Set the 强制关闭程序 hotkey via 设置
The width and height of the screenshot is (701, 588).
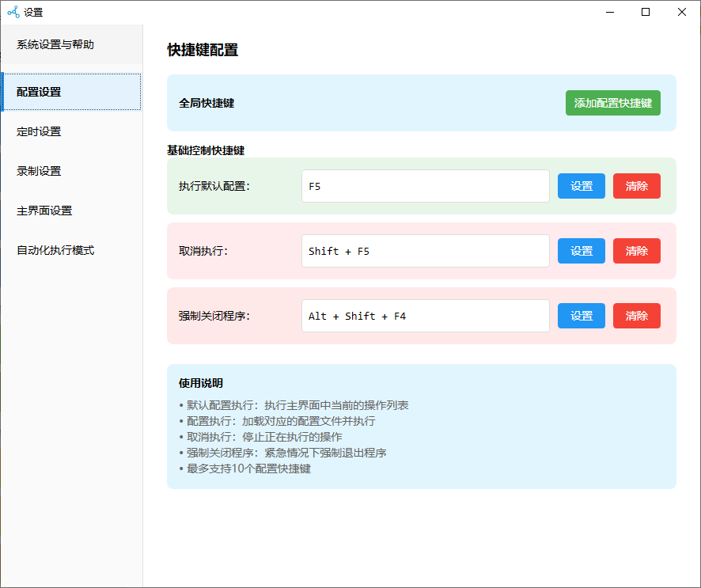click(x=581, y=316)
